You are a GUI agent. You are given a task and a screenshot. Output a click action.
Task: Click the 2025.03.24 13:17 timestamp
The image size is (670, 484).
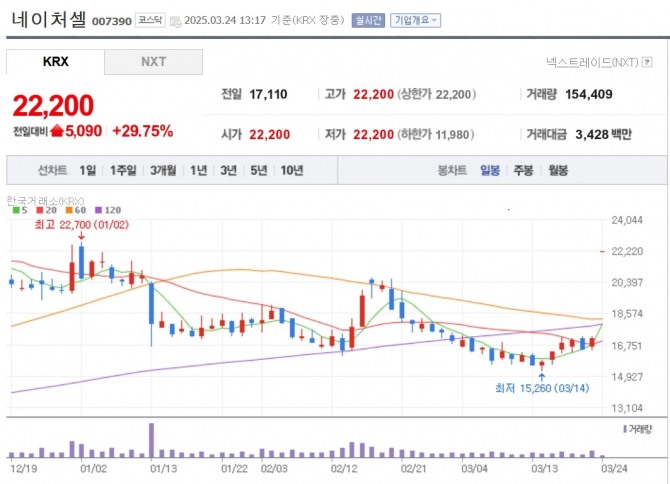tap(225, 21)
